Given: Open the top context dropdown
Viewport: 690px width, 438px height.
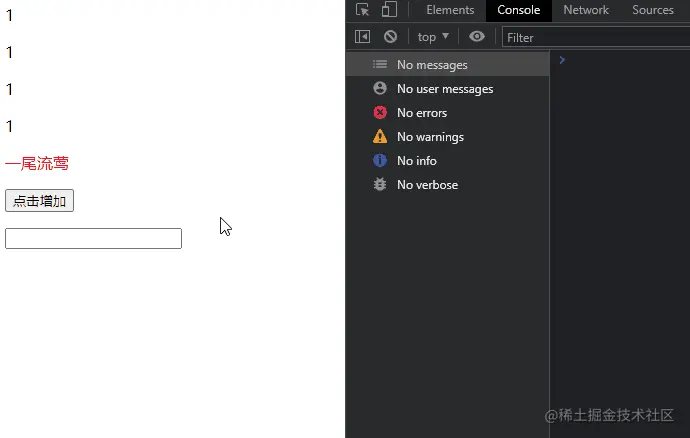Looking at the screenshot, I should 433,37.
